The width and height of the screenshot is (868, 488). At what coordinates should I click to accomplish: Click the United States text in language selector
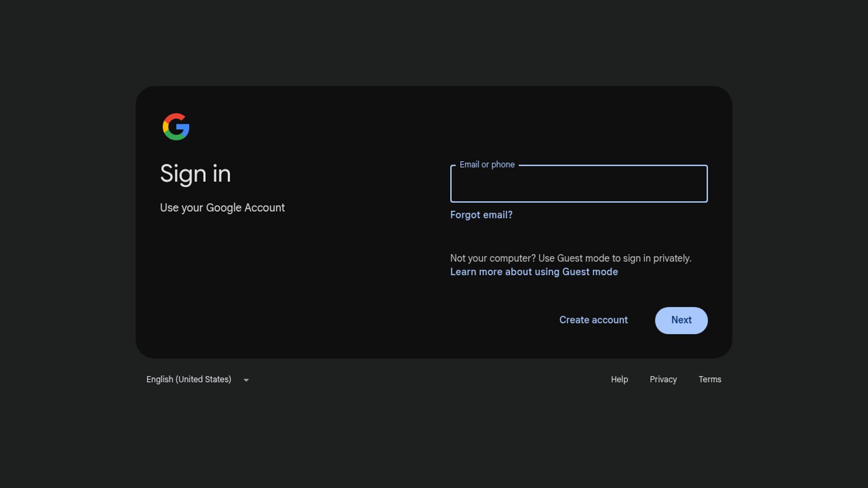click(203, 380)
